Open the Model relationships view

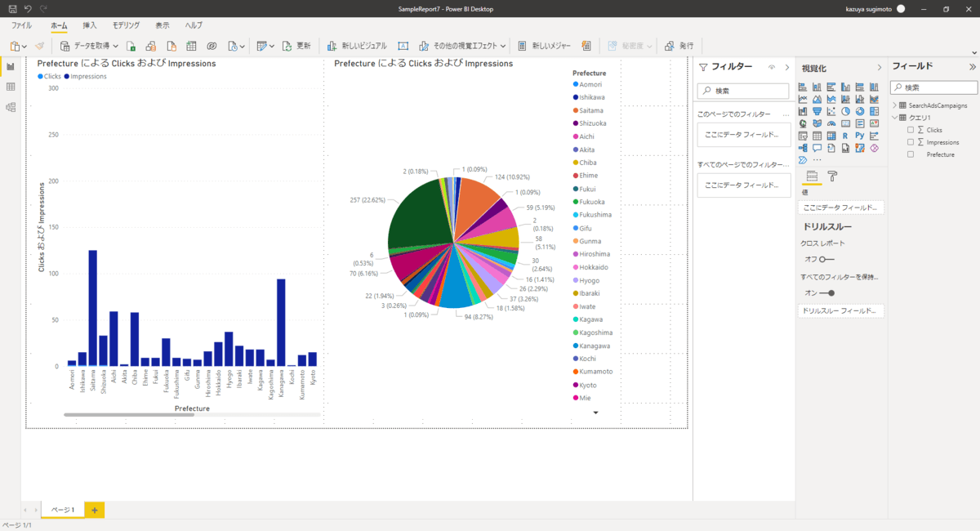pyautogui.click(x=11, y=107)
